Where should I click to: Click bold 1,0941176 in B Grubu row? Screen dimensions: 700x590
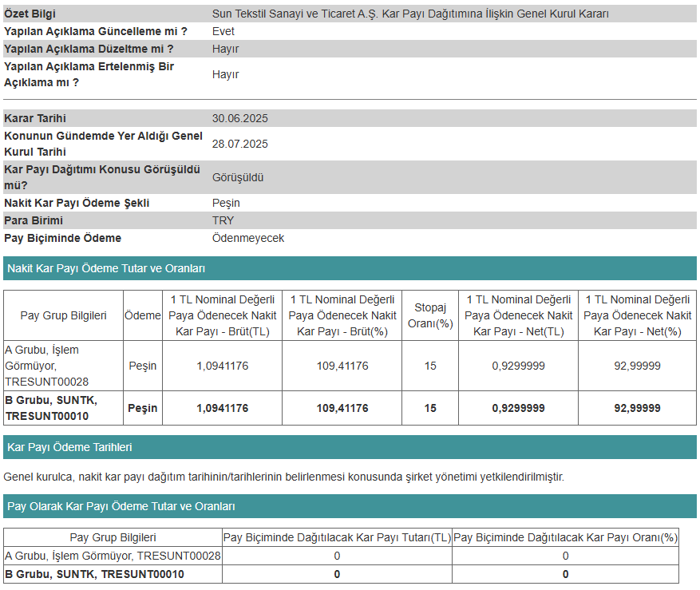[223, 408]
